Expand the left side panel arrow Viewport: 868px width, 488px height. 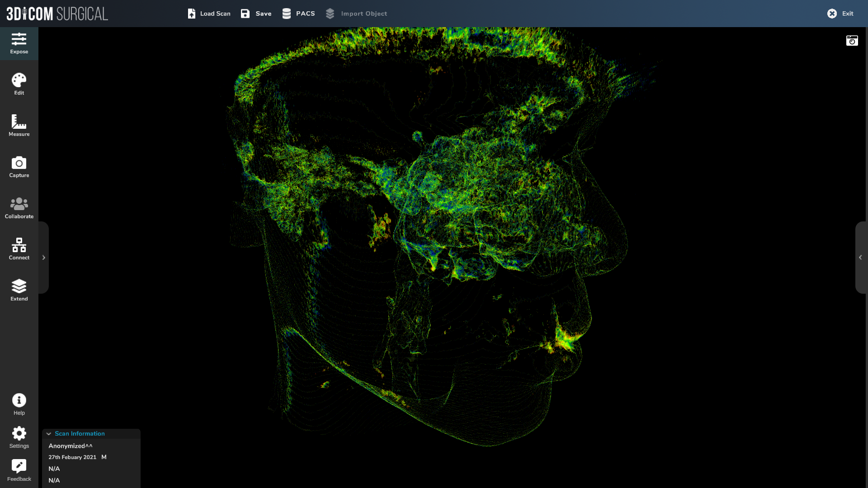pos(43,258)
